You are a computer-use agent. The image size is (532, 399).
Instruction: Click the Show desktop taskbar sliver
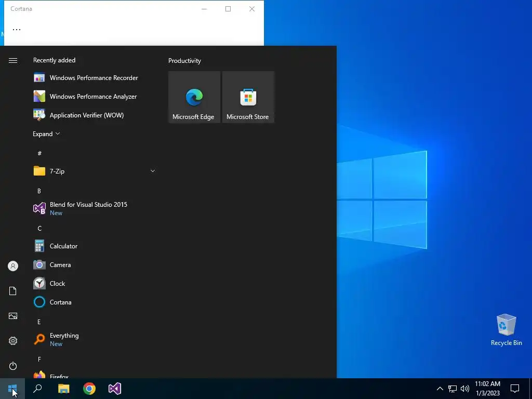point(530,389)
